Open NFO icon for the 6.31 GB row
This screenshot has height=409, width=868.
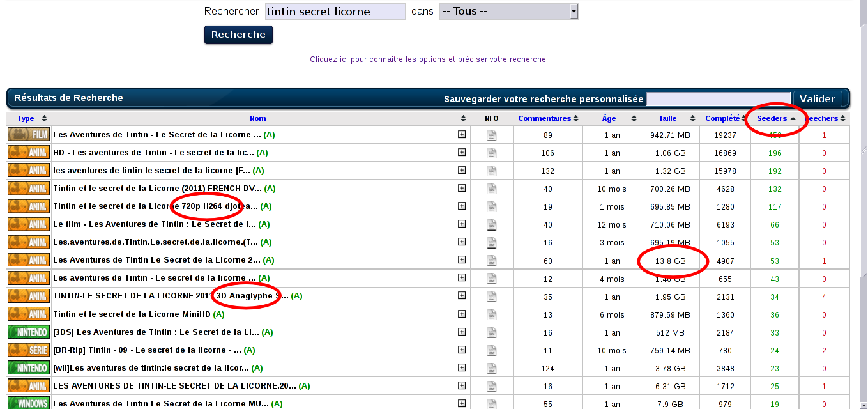[x=491, y=385]
